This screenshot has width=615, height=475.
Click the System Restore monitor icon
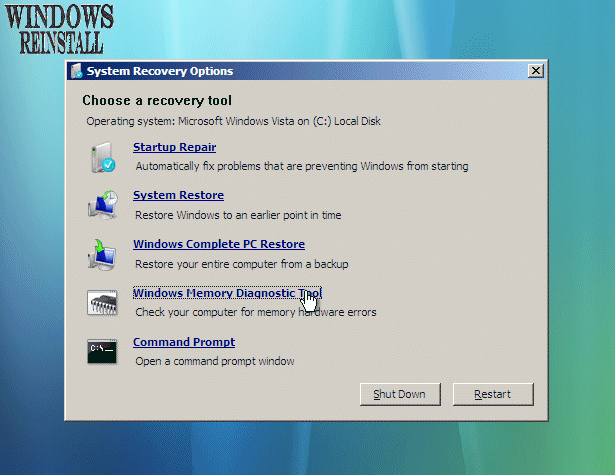[102, 205]
